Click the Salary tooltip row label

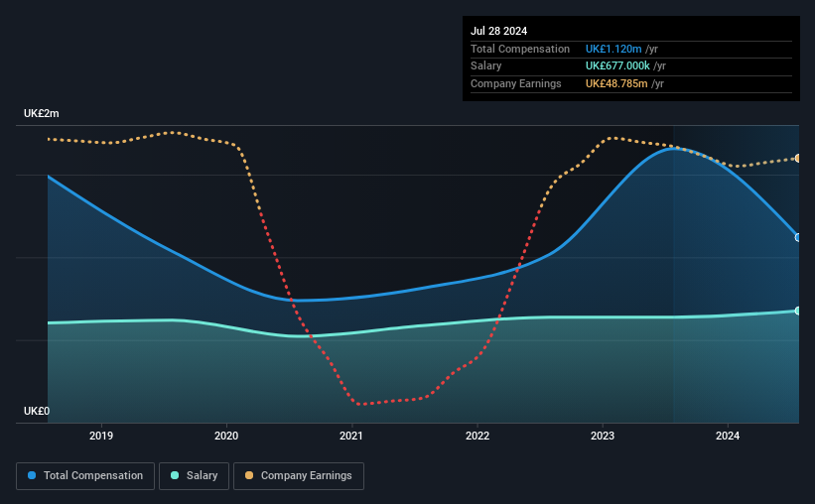click(x=486, y=66)
